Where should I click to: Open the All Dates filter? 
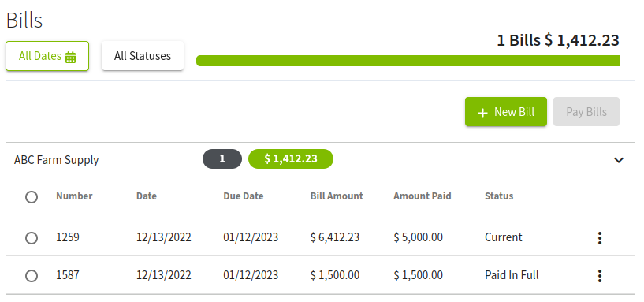[x=47, y=56]
